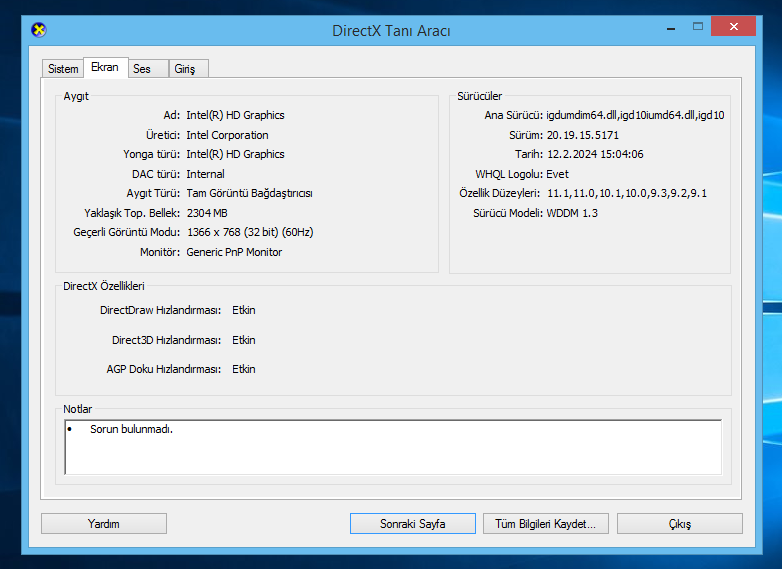Select the 'Sorun bulunmadı.' note text
Image resolution: width=782 pixels, height=569 pixels.
click(x=131, y=429)
